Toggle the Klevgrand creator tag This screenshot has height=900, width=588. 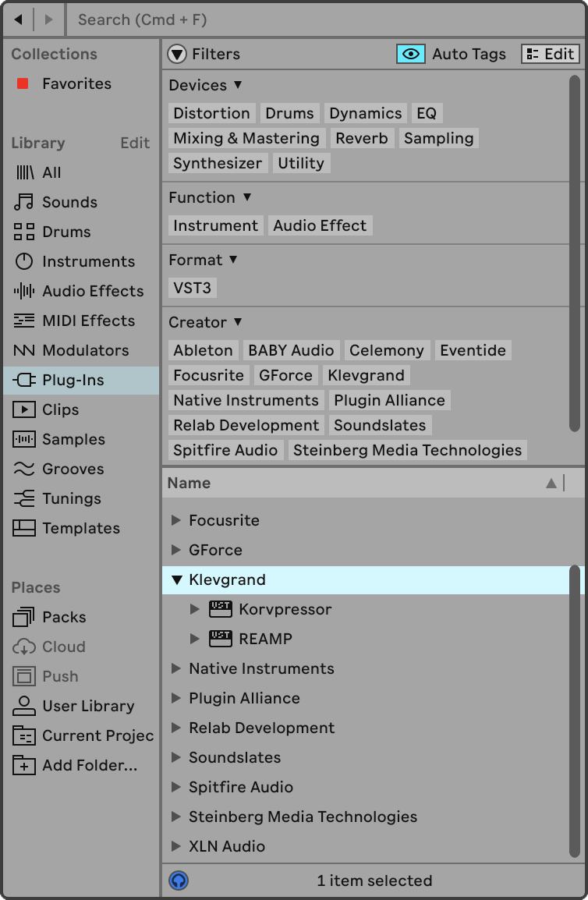(367, 375)
